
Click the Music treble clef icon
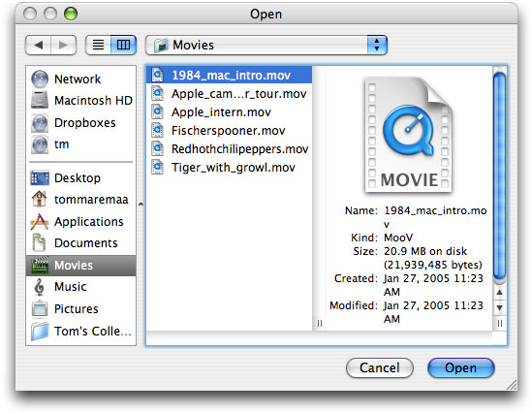pos(40,287)
